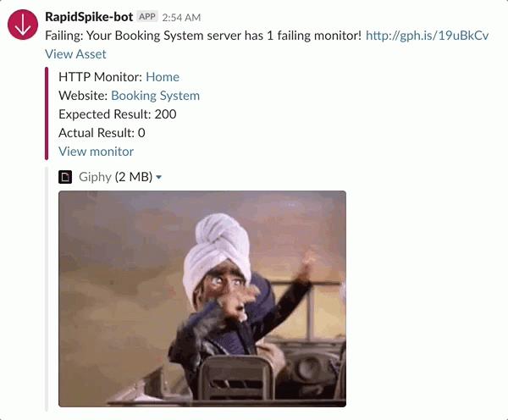
Task: Click the Giphy source name link
Action: point(95,177)
